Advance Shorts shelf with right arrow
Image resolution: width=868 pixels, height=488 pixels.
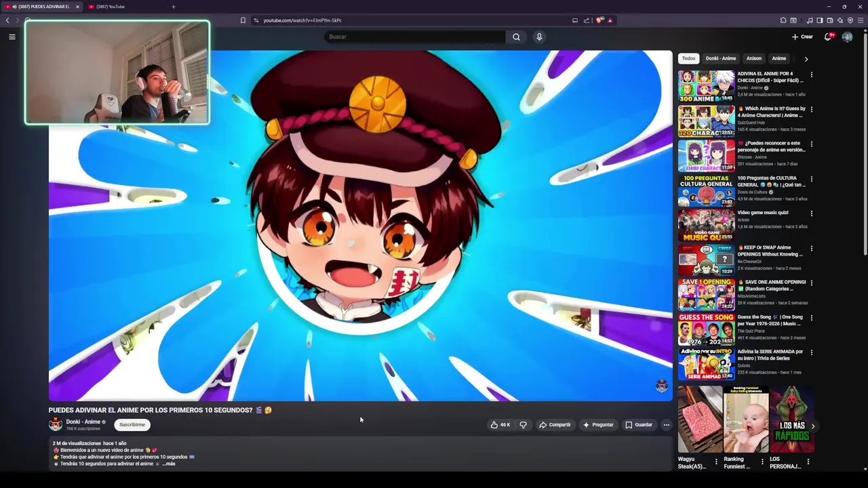click(812, 426)
